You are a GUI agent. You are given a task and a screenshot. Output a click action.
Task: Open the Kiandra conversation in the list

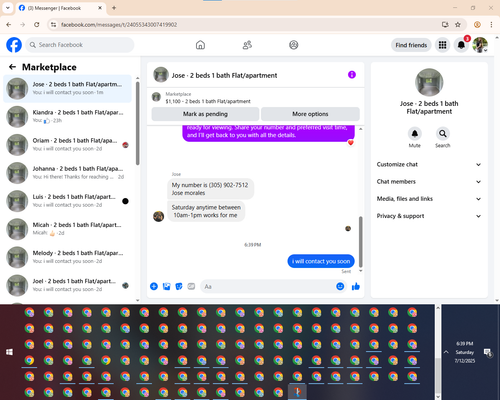click(67, 117)
